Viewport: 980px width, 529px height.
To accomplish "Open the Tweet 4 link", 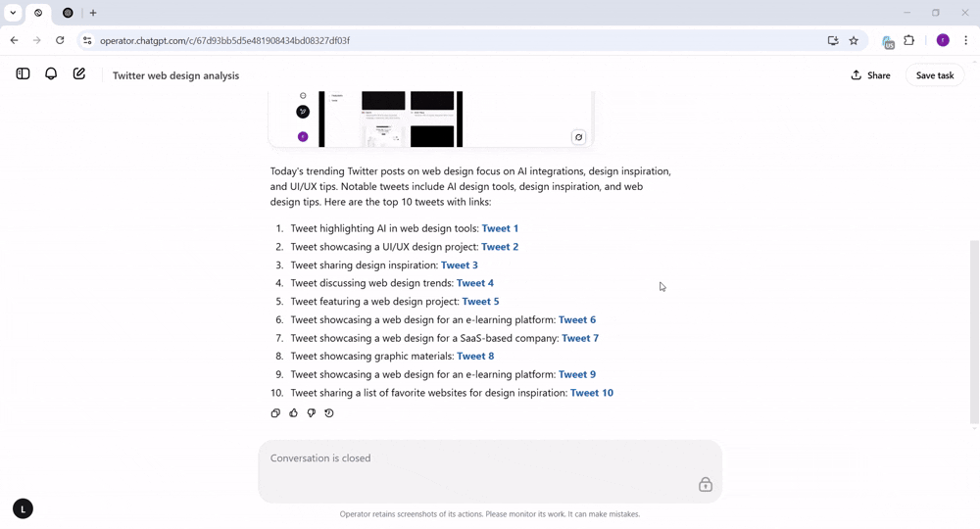I will 475,283.
